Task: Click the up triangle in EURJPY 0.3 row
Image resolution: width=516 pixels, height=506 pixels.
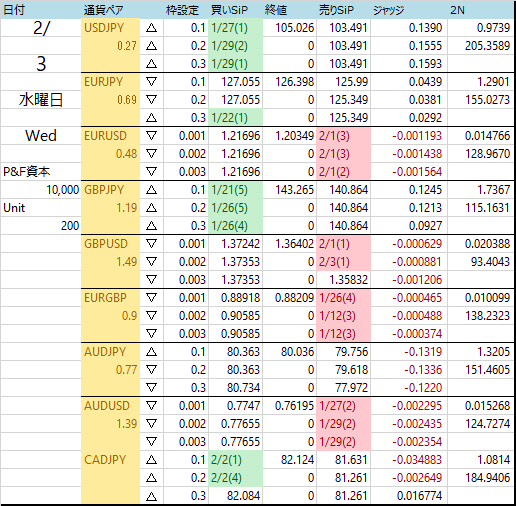Action: pos(151,118)
